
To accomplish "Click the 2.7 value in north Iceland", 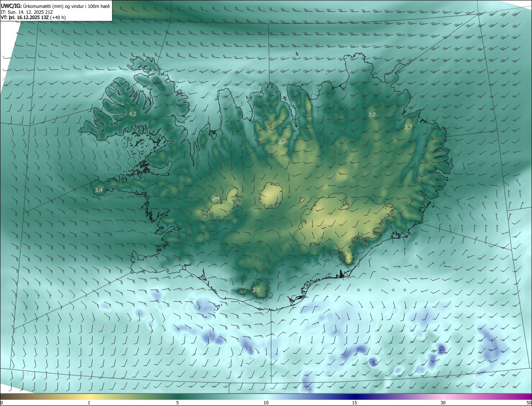I will (x=282, y=142).
